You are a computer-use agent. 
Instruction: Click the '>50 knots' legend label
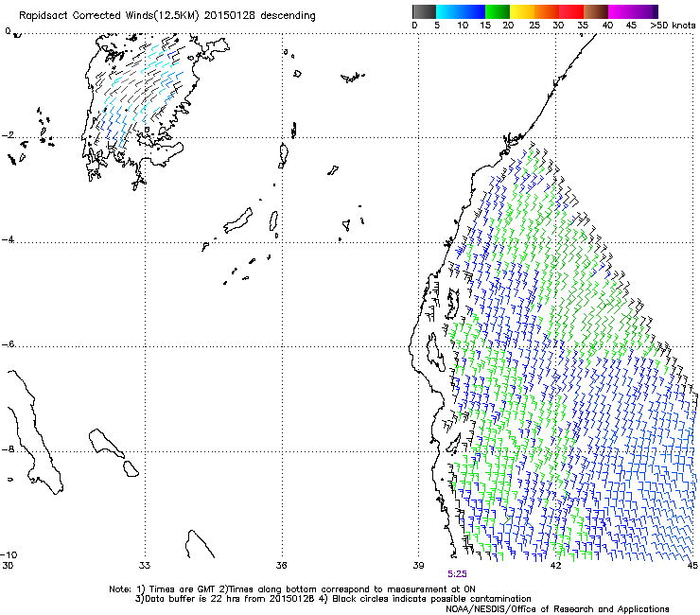coord(673,26)
